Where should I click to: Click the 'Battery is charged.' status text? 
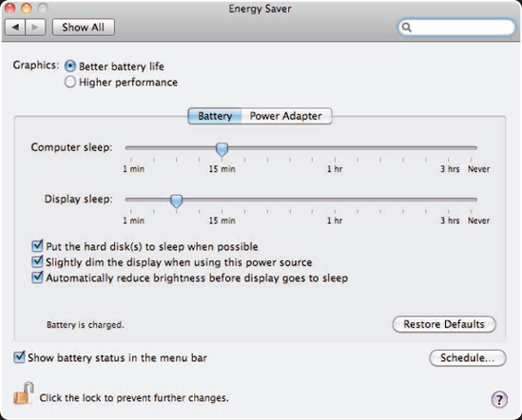tap(86, 325)
